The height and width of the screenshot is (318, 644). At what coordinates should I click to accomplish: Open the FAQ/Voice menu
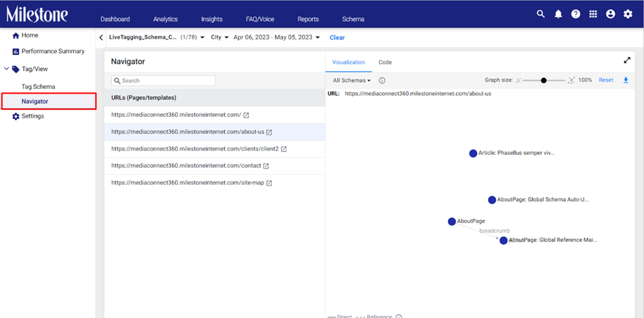260,19
